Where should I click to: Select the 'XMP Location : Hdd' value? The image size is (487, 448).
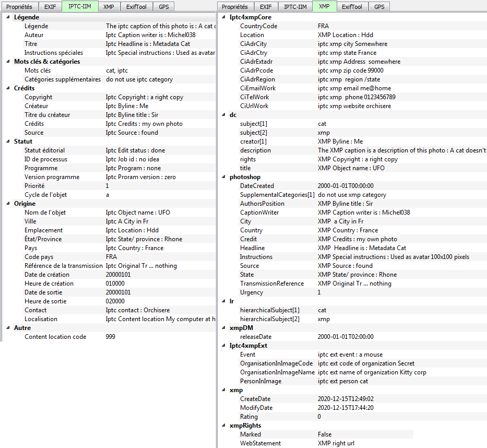[346, 35]
